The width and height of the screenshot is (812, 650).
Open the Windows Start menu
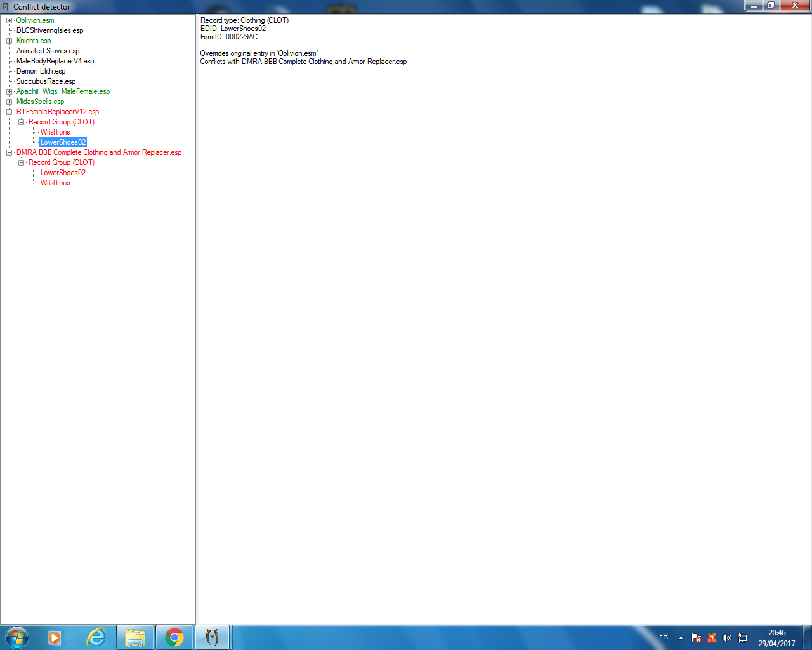click(17, 637)
